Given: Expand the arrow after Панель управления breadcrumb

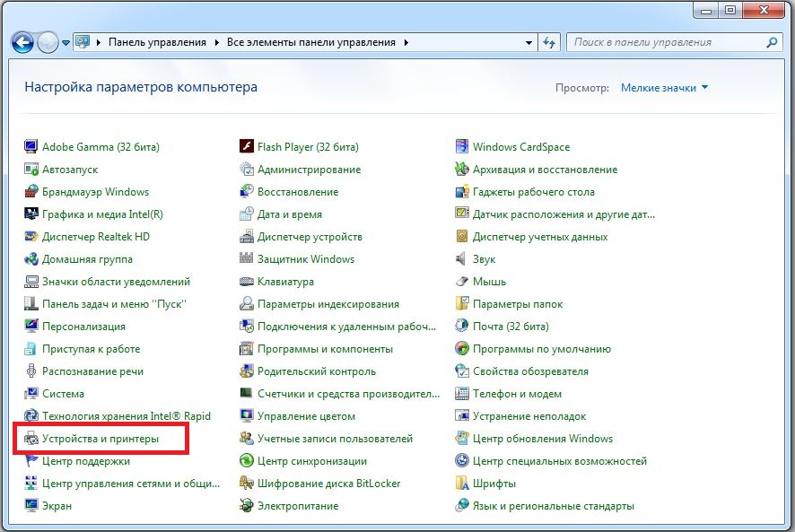Looking at the screenshot, I should coord(214,42).
